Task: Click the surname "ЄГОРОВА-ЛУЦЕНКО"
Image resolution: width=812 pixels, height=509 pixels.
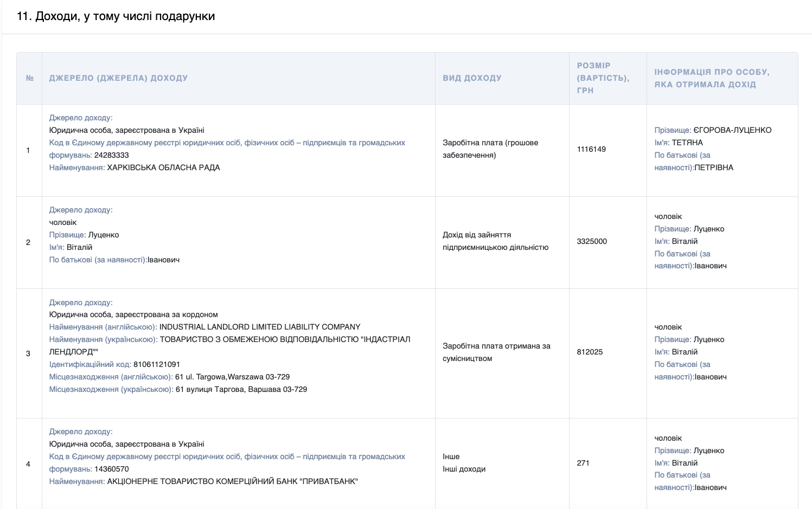Action: 732,130
